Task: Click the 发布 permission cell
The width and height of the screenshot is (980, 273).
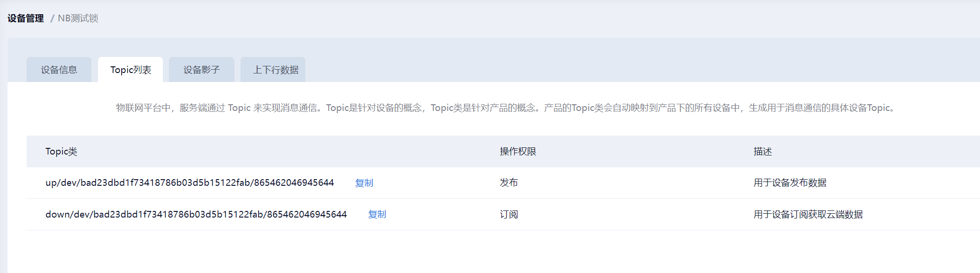Action: 509,183
